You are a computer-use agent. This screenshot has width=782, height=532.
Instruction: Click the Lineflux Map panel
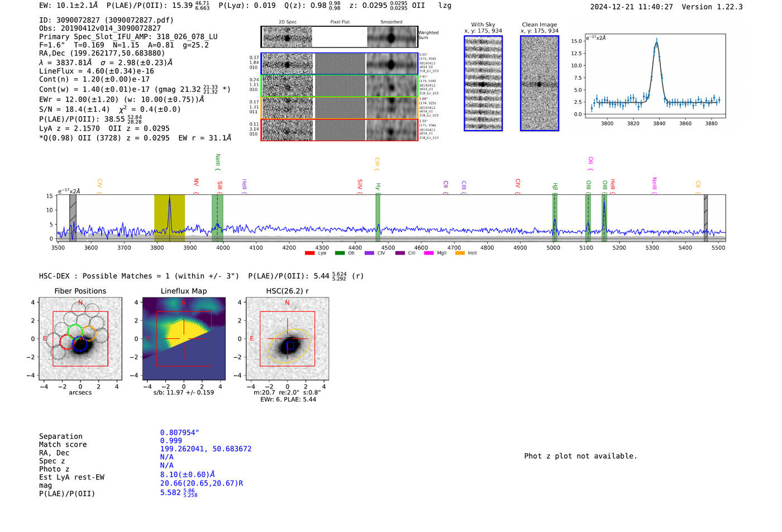coord(184,339)
